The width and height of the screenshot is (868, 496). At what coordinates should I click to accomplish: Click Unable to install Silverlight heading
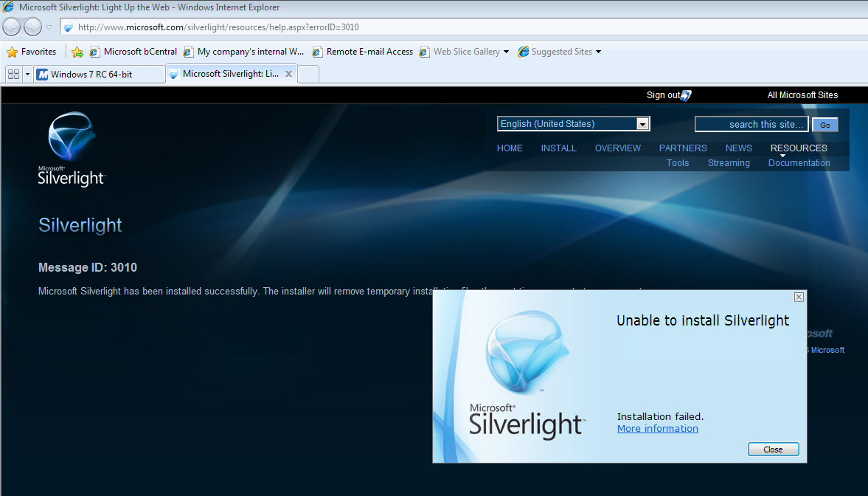coord(703,320)
